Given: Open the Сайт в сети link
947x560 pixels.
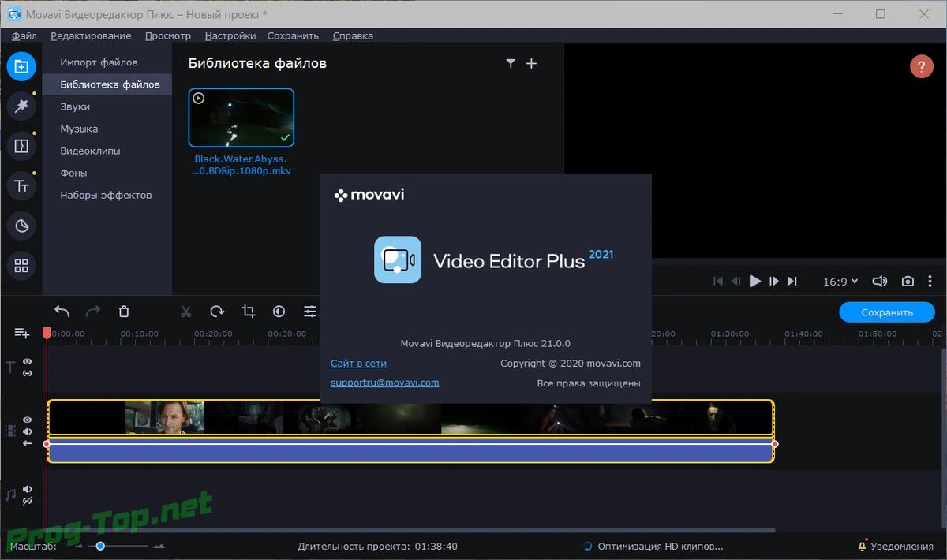Looking at the screenshot, I should pos(358,364).
